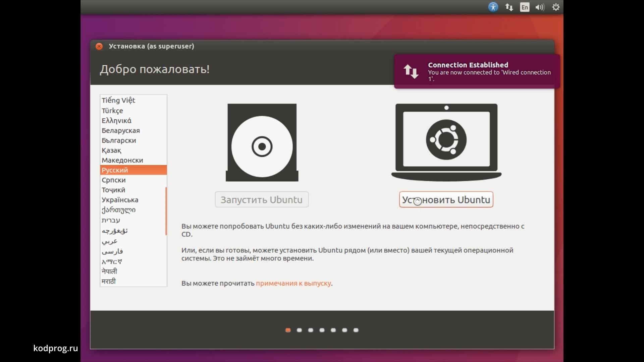The image size is (644, 362).
Task: Select ქართული in the language list
Action: point(133,210)
